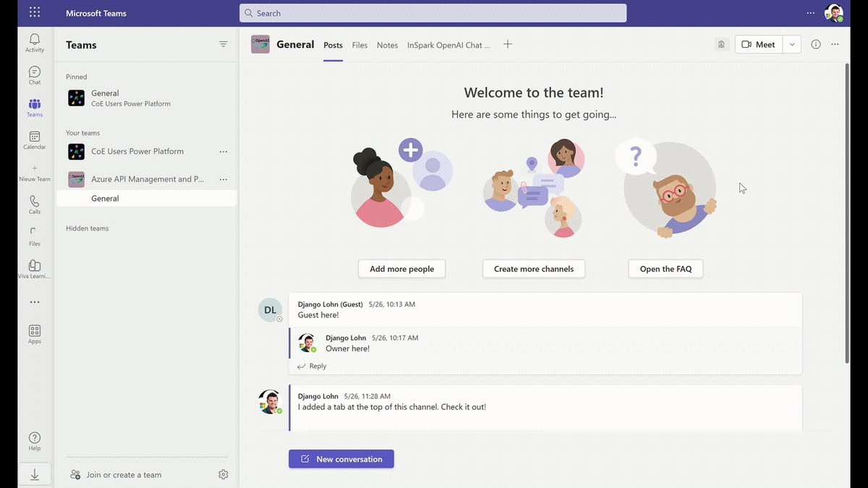Expand the Meet dropdown arrow
The image size is (868, 488).
coord(792,44)
